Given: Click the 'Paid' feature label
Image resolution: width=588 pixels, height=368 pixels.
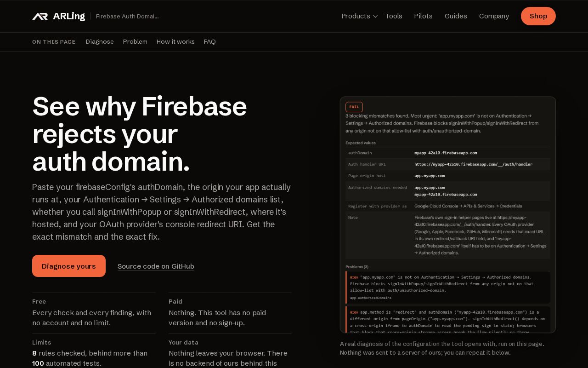Looking at the screenshot, I should [175, 301].
